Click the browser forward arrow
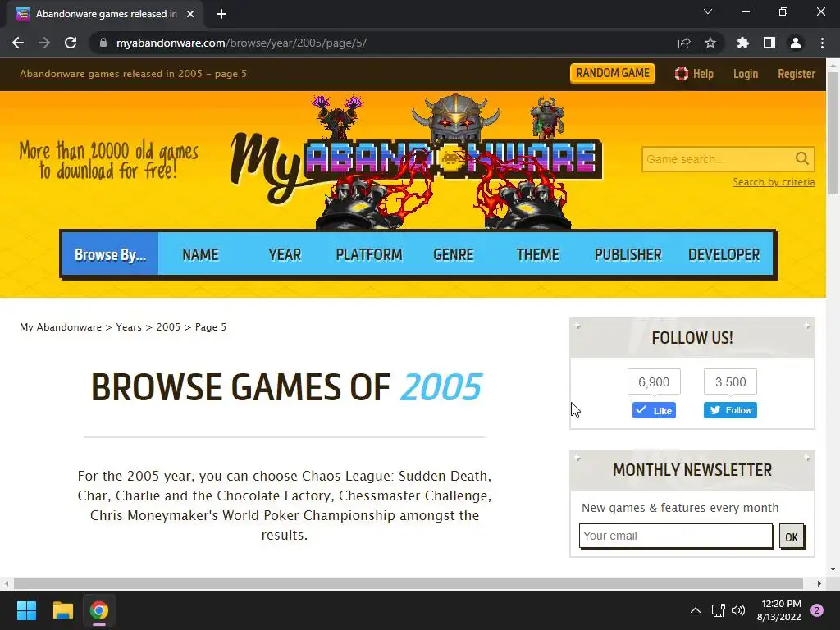840x630 pixels. (44, 43)
